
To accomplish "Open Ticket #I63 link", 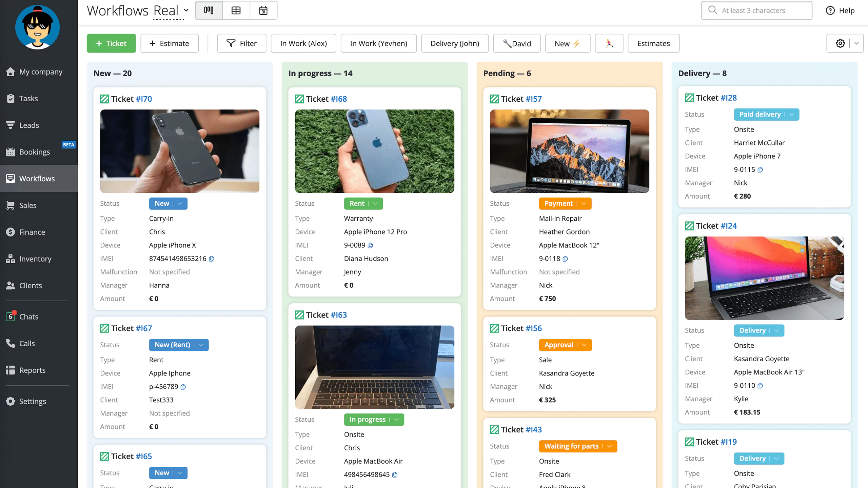I will coord(339,315).
